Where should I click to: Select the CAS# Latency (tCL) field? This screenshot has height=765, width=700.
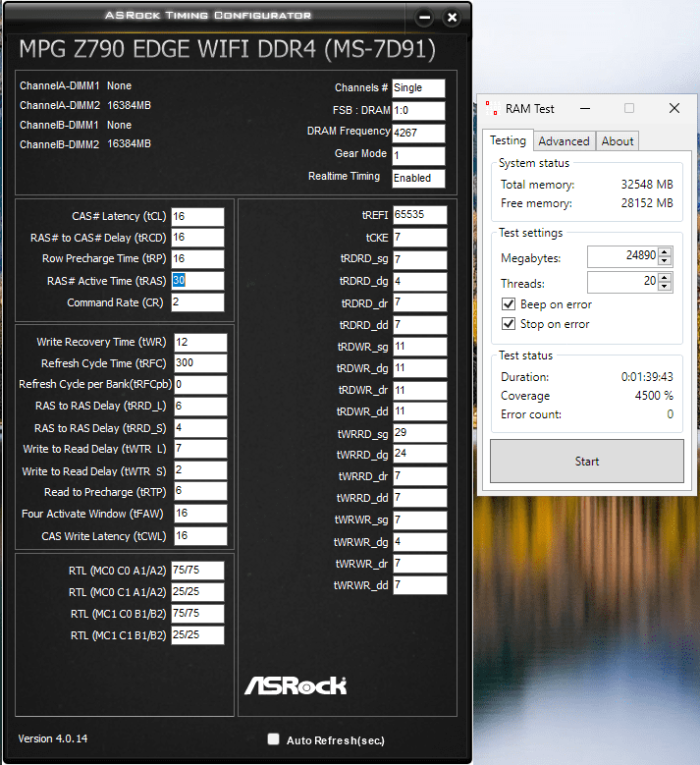point(197,217)
